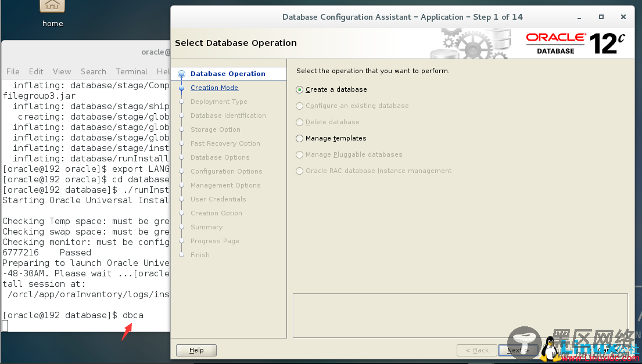This screenshot has height=364, width=642.
Task: Click Fast Recovery Option step
Action: click(225, 143)
